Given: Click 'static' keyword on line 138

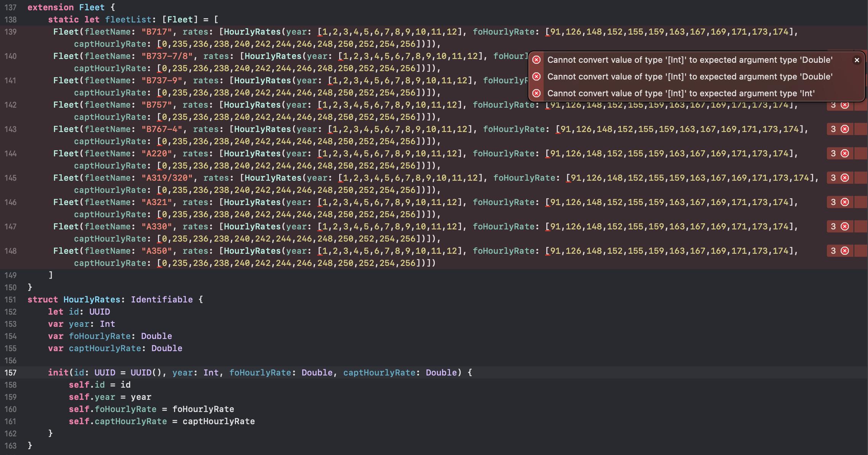Looking at the screenshot, I should (x=63, y=19).
